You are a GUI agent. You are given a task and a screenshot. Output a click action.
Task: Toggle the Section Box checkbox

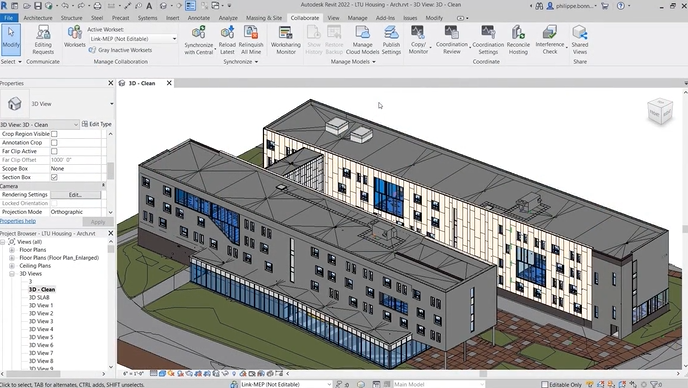point(54,177)
